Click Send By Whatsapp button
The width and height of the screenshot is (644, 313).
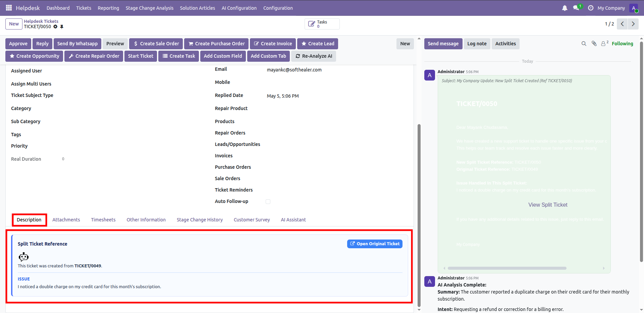[77, 44]
